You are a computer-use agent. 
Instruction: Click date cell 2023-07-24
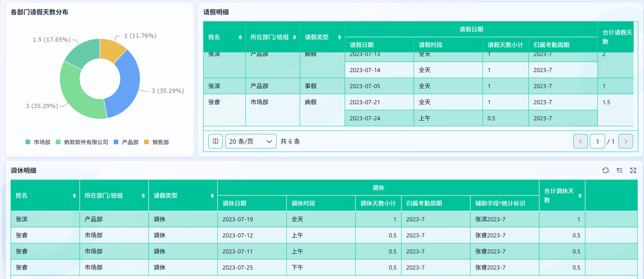coord(379,118)
